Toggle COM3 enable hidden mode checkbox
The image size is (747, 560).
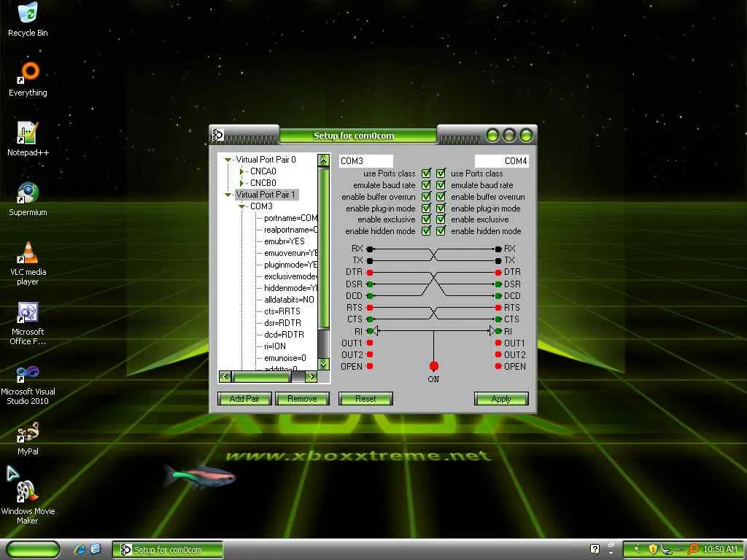[426, 231]
